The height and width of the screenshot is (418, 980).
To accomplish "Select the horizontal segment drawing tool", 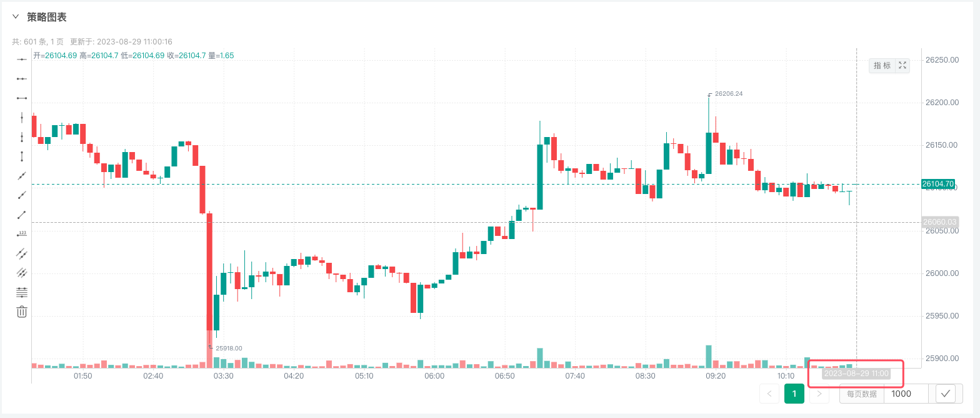I will (22, 98).
